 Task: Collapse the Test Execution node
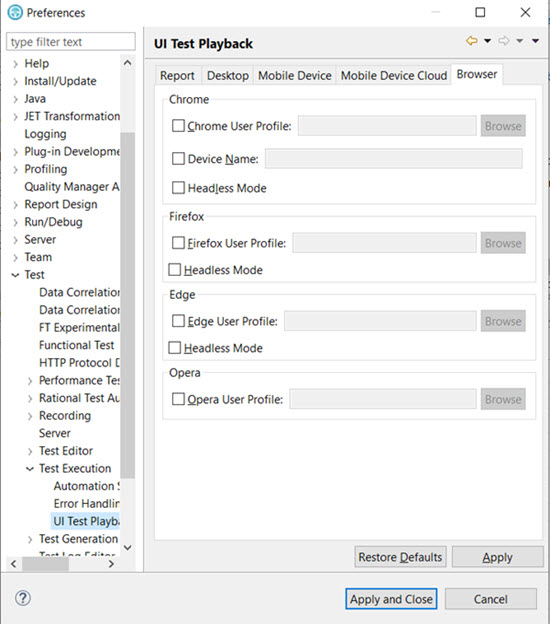(x=30, y=469)
